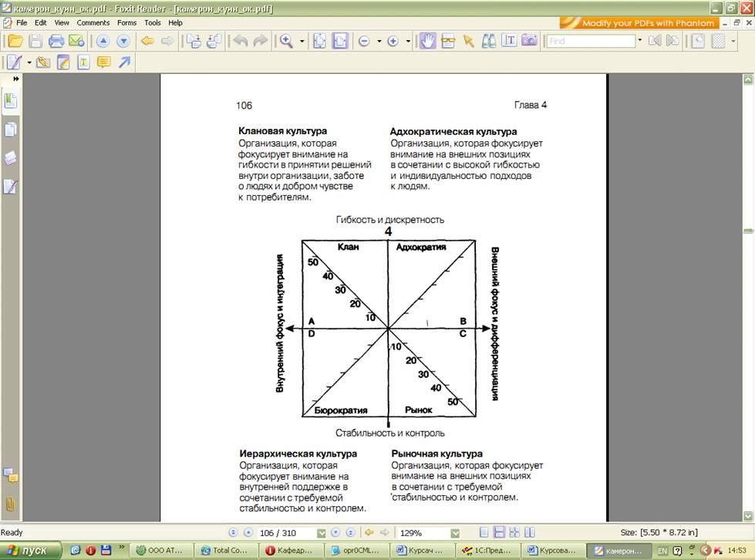
Task: Toggle single page layout in status bar
Action: 484,532
